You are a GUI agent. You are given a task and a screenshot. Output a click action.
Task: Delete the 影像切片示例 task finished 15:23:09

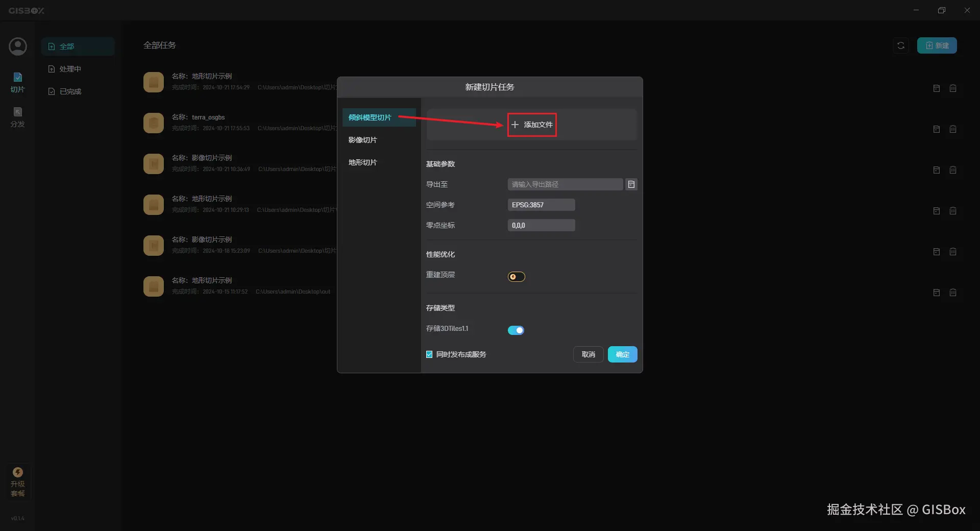[x=953, y=252]
